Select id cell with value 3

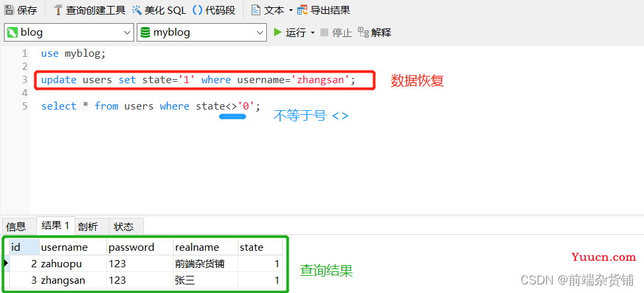click(24, 280)
